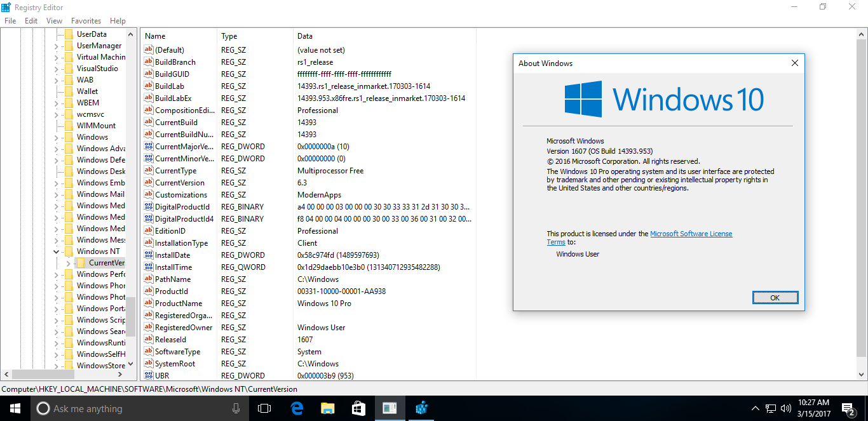Click the ProductName string value icon
This screenshot has width=868, height=421.
(x=149, y=304)
